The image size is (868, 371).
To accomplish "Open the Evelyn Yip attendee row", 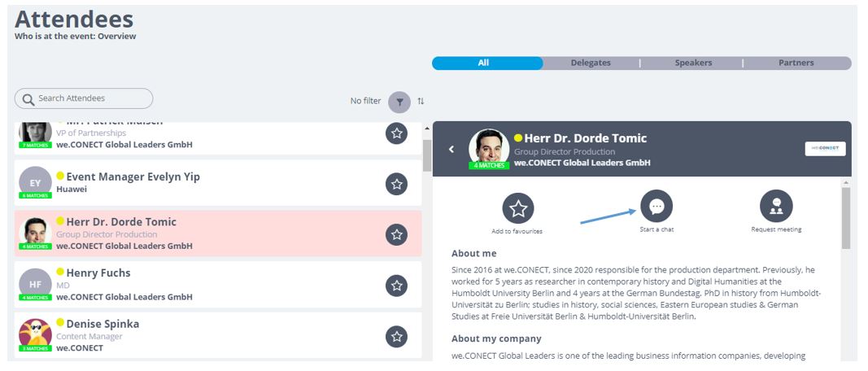I will [218, 183].
